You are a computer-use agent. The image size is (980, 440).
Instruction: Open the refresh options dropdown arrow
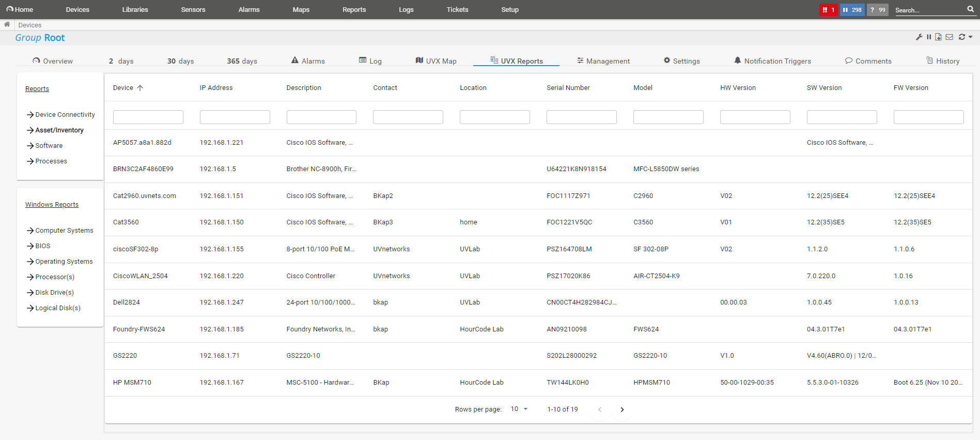971,37
